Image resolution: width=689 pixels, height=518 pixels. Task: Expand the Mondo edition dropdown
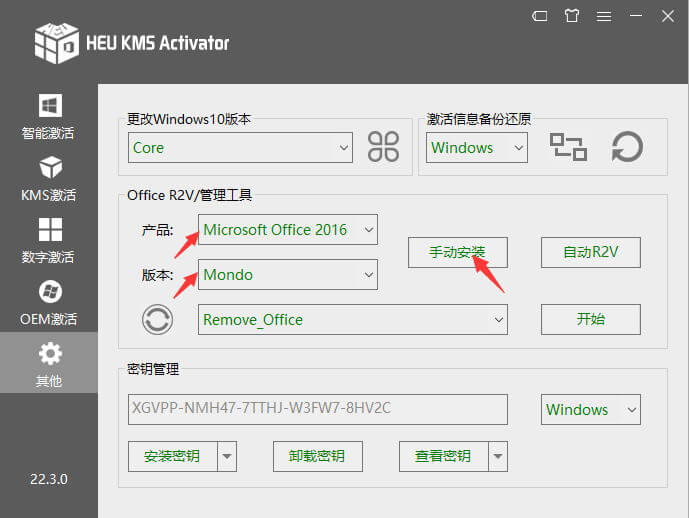[x=288, y=275]
